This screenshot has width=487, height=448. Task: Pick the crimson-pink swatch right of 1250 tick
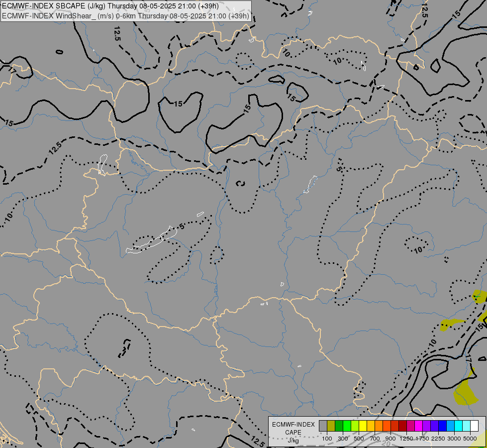point(410,426)
